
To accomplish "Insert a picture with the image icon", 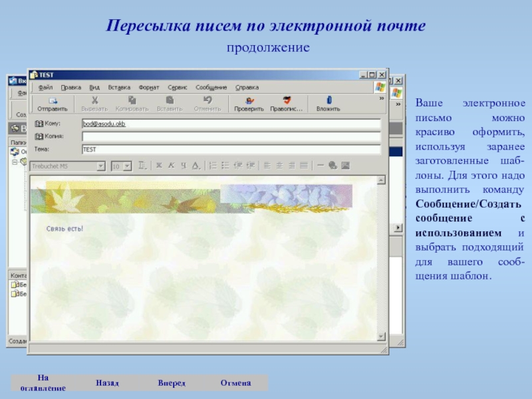I will [344, 166].
